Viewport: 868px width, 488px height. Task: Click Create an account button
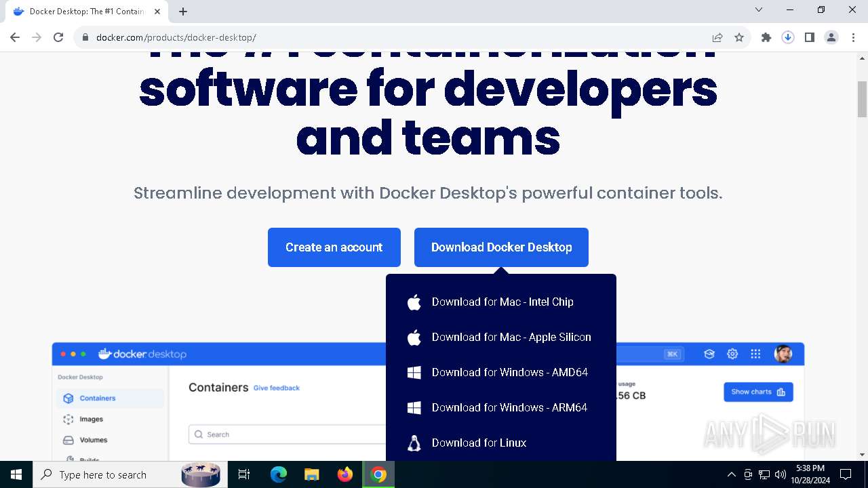coord(334,247)
